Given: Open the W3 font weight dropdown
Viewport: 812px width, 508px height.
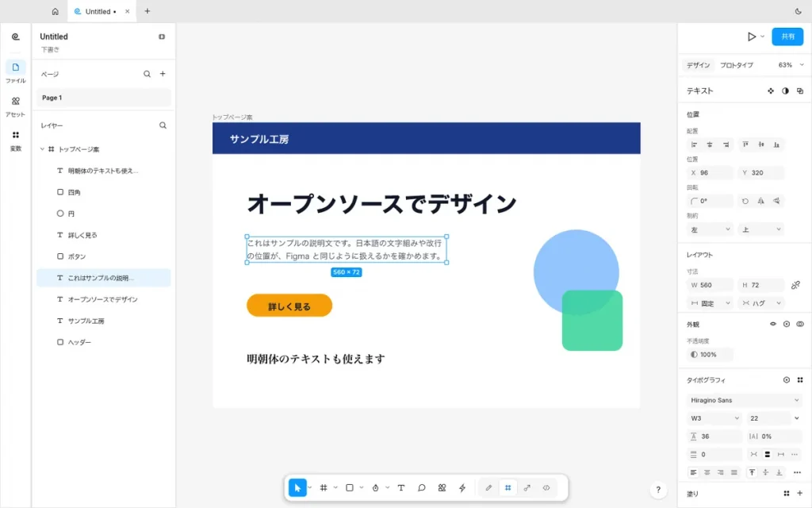Looking at the screenshot, I should (x=714, y=418).
